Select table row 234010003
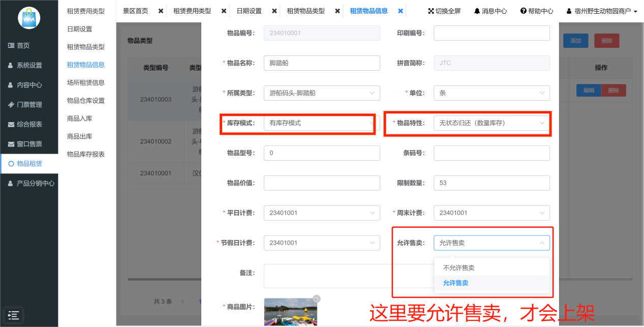 click(x=156, y=99)
